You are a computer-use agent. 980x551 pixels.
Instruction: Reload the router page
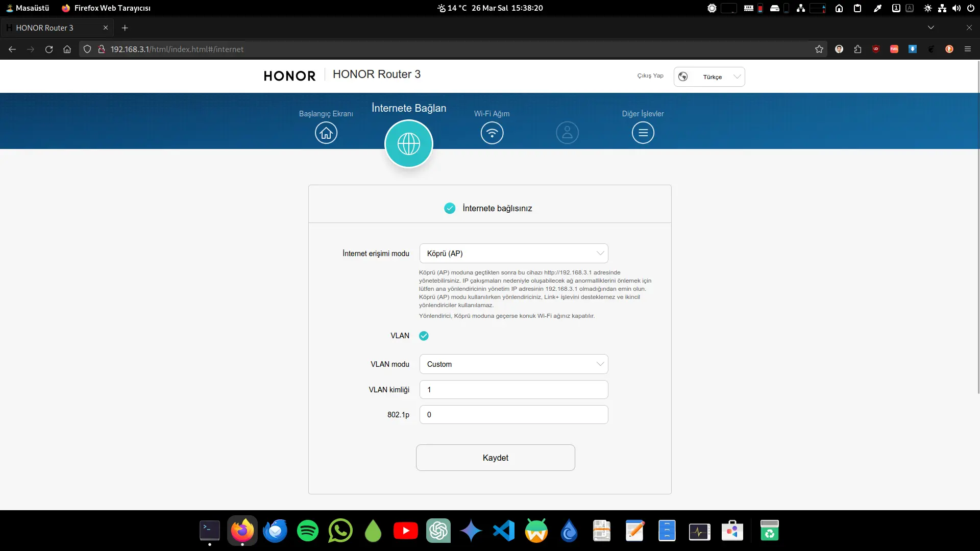click(x=49, y=49)
